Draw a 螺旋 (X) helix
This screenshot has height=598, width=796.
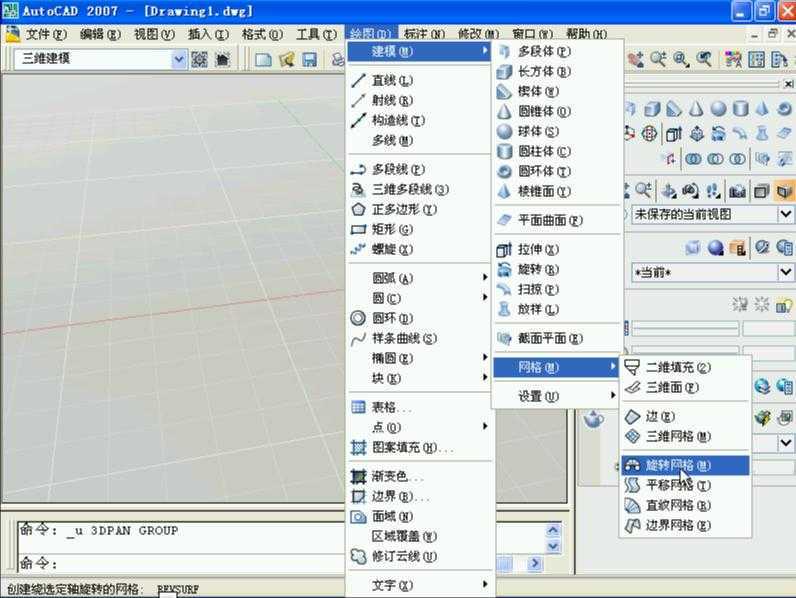click(419, 249)
